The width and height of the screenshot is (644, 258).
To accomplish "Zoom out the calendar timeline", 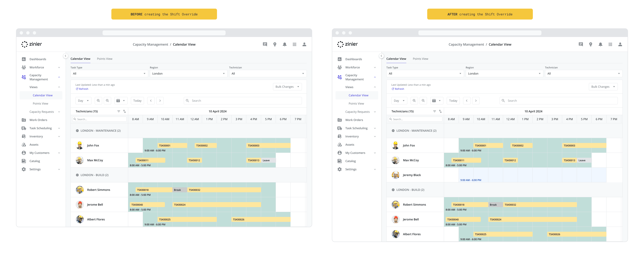I will tap(107, 100).
